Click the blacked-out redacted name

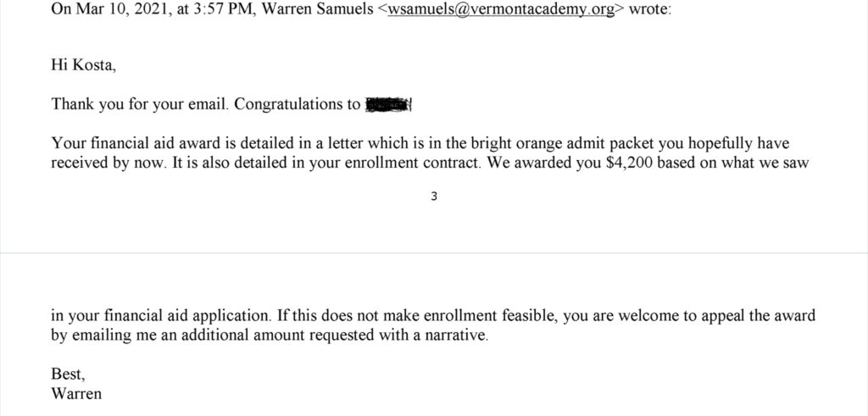(388, 104)
